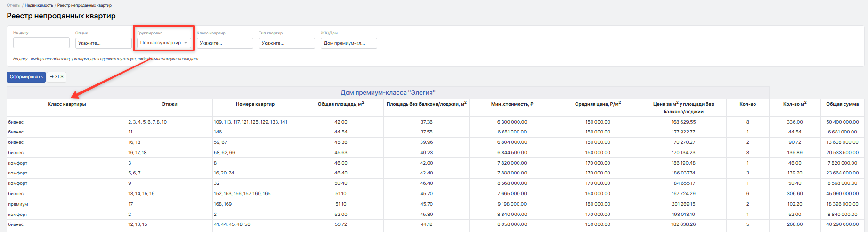Image resolution: width=868 pixels, height=232 pixels.
Task: Focus the На дату input field
Action: point(41,43)
